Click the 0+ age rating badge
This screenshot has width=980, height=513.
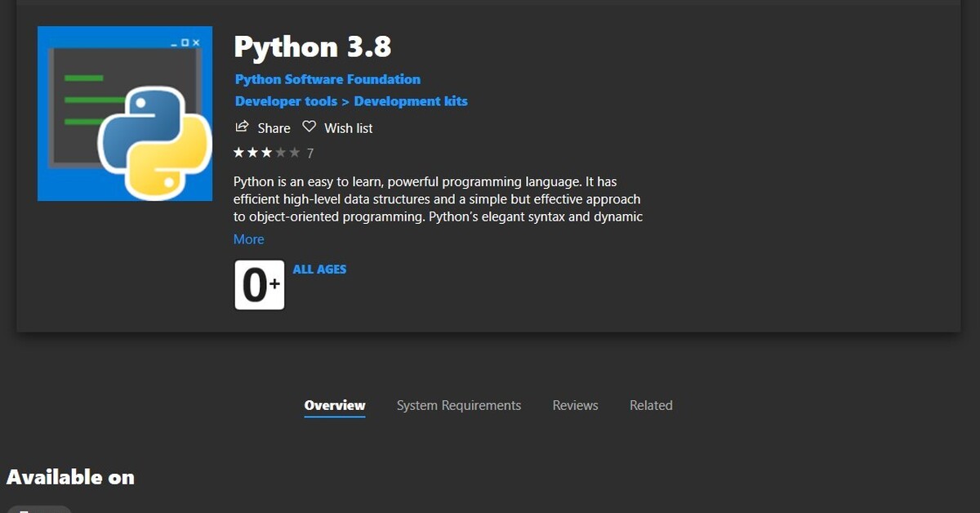click(x=260, y=285)
